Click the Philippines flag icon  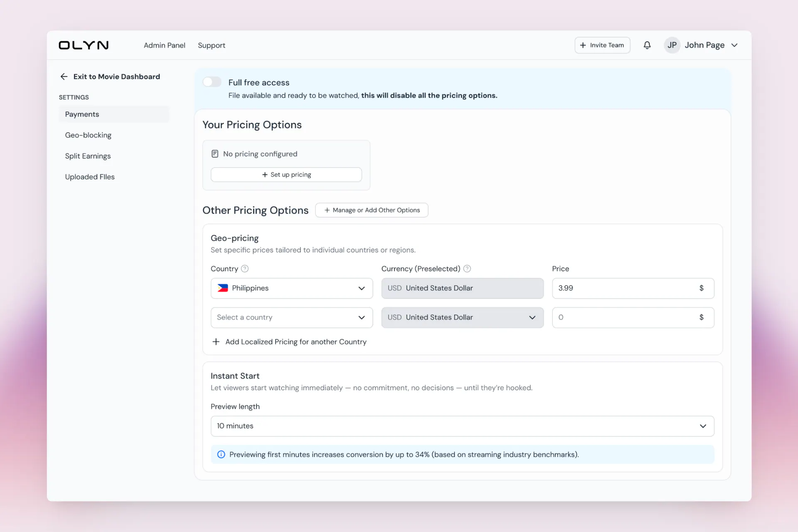[x=223, y=288]
